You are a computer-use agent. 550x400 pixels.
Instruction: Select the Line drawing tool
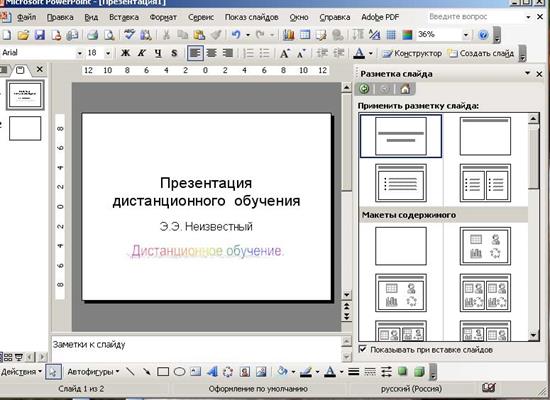click(130, 372)
